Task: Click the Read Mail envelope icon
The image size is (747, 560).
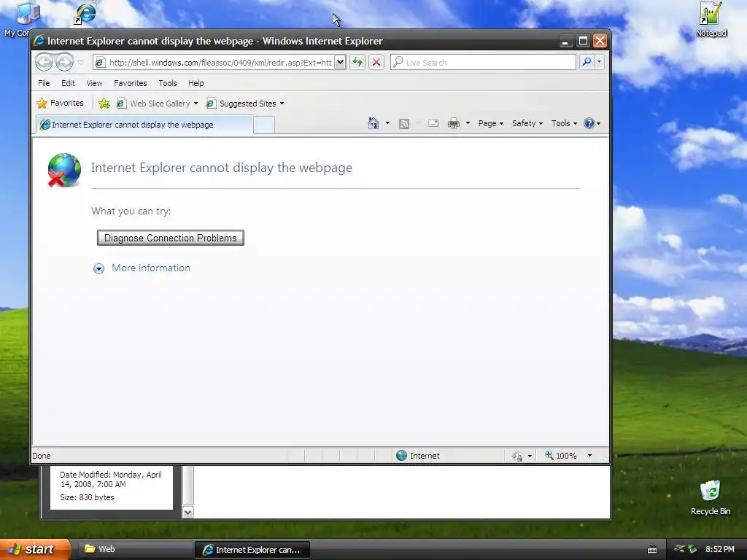Action: (433, 123)
